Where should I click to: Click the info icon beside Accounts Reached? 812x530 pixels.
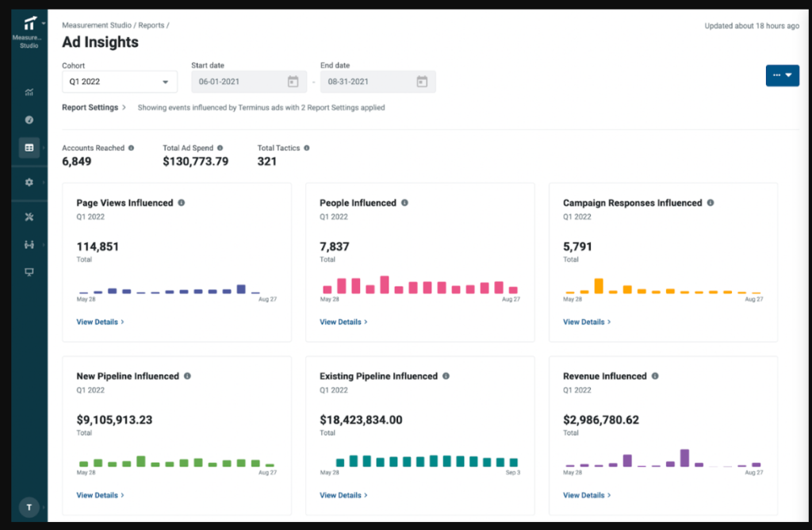(132, 148)
